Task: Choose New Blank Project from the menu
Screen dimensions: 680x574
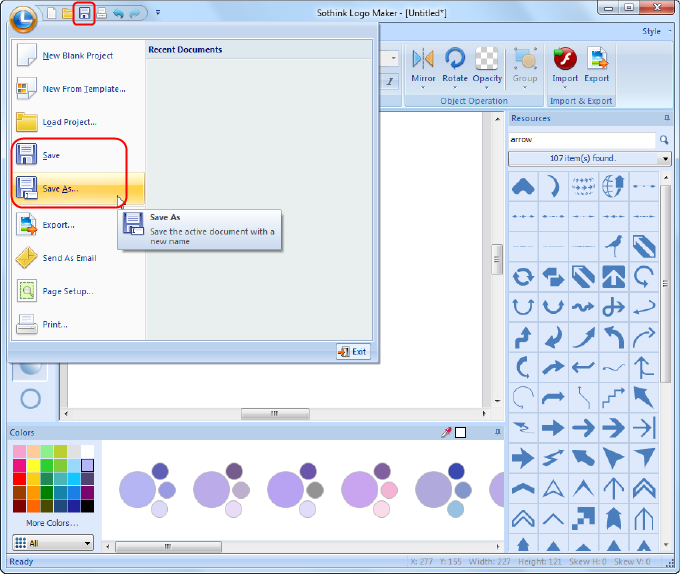Action: [x=78, y=55]
